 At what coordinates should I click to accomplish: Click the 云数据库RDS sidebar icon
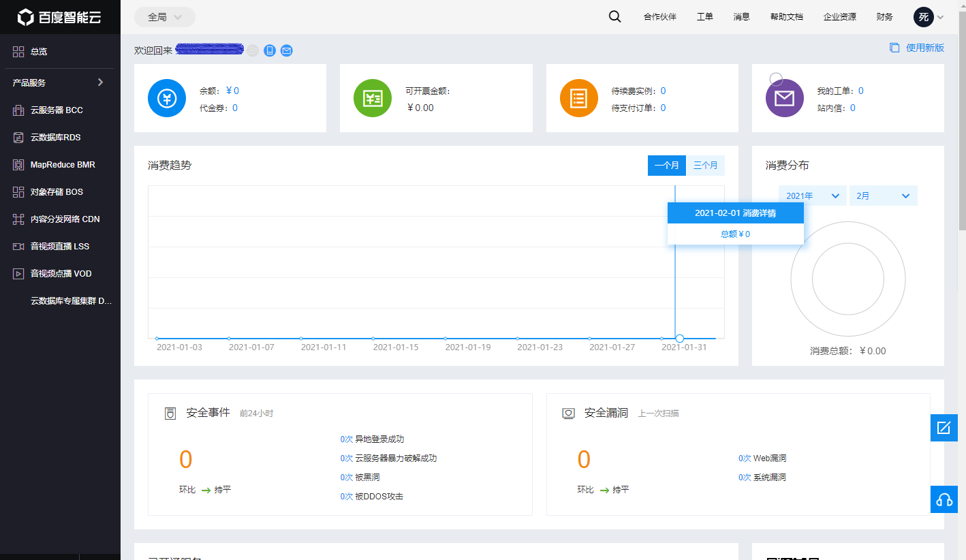pos(18,137)
